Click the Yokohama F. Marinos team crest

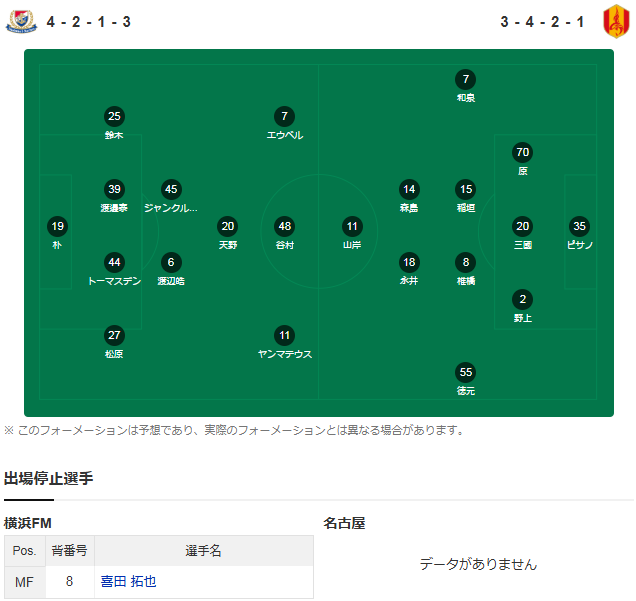pyautogui.click(x=21, y=22)
